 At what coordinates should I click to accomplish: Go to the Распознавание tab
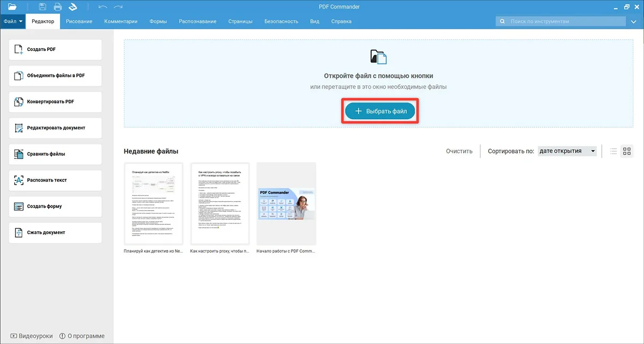pyautogui.click(x=197, y=21)
